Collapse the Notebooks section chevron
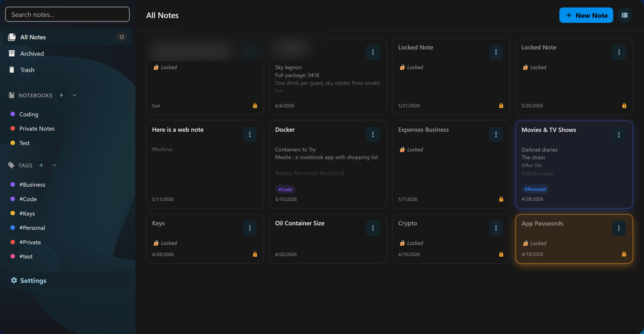The width and height of the screenshot is (644, 334). click(x=74, y=95)
